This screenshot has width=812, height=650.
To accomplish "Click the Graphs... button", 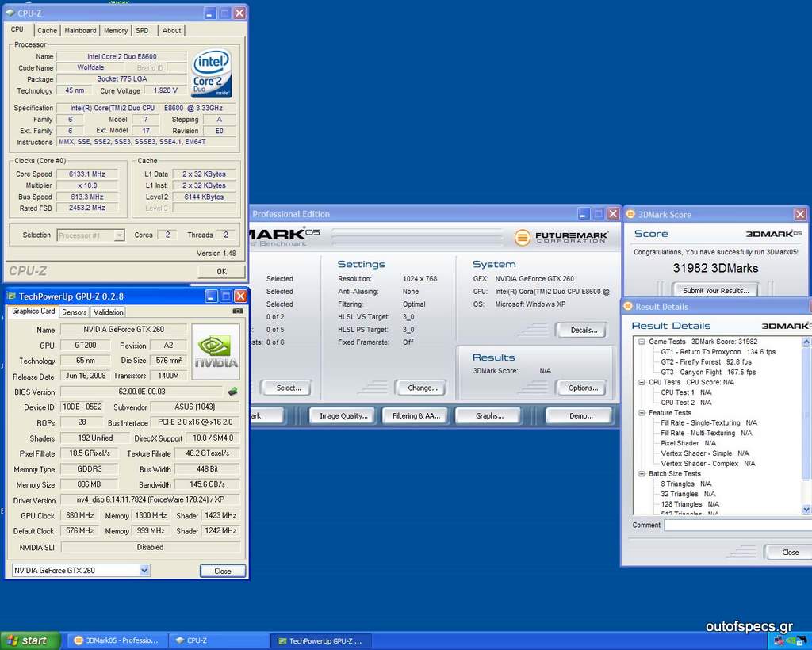I will point(489,415).
